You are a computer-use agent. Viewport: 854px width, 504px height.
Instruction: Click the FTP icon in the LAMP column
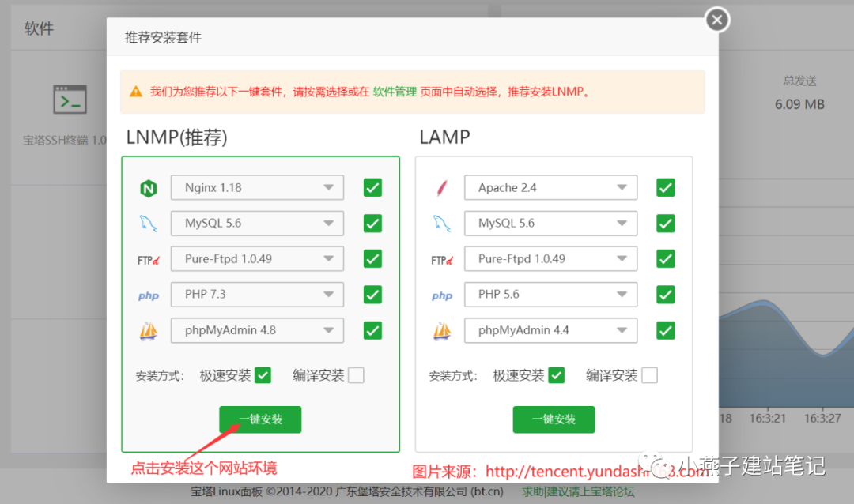tap(441, 258)
